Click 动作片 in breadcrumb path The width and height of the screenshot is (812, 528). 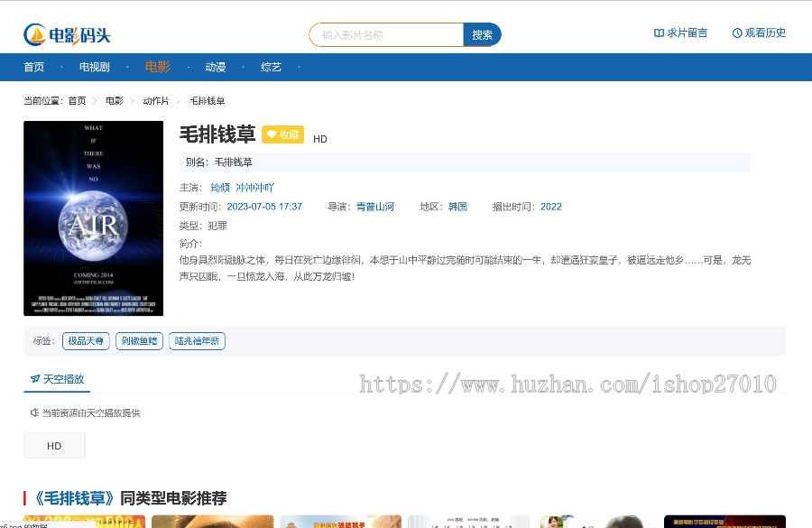click(x=156, y=100)
